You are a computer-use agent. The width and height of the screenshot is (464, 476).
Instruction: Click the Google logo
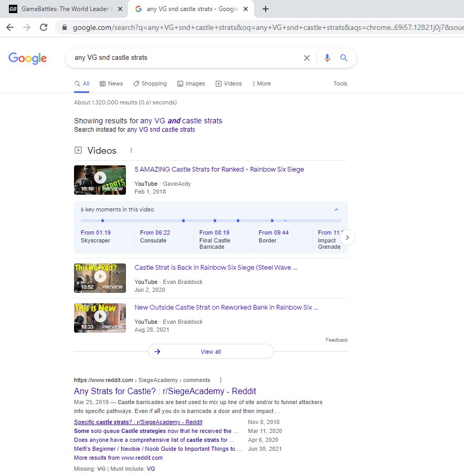(28, 58)
